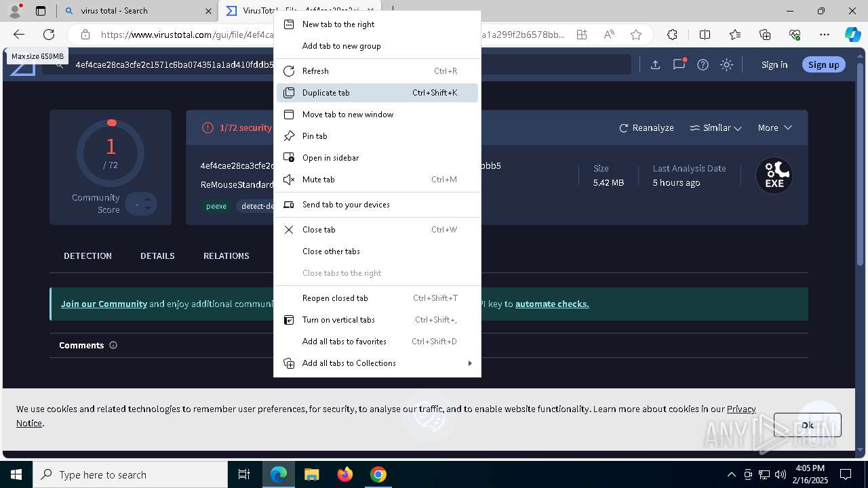Switch to DETAILS tab
This screenshot has width=868, height=488.
click(x=157, y=256)
